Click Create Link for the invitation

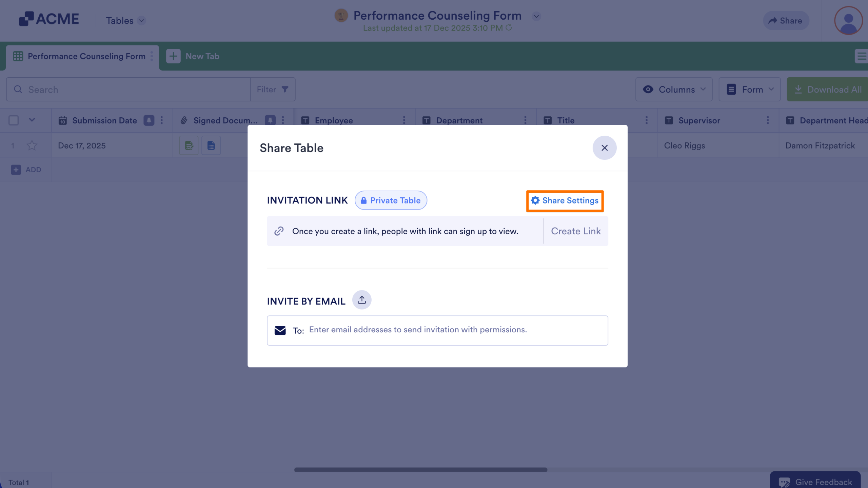tap(576, 231)
